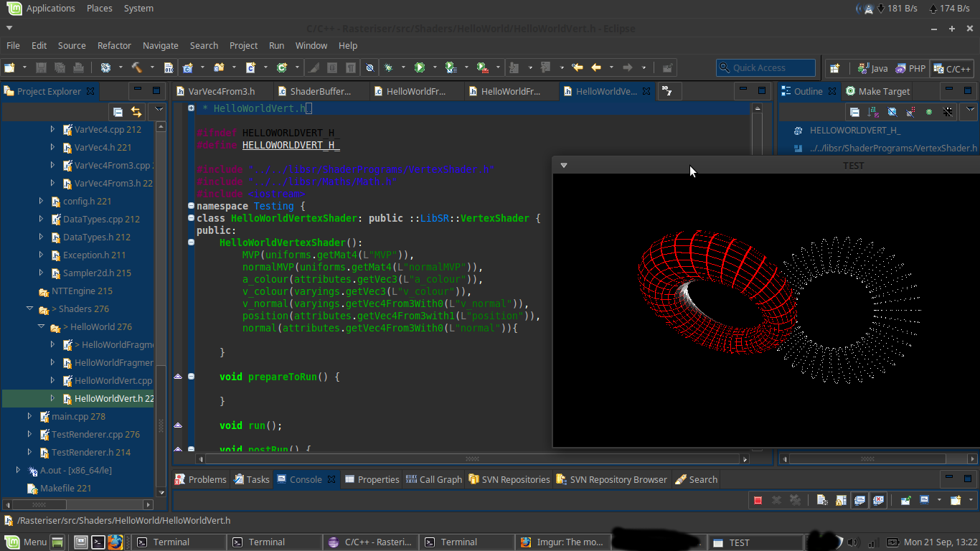Click the date and time clock
Image resolution: width=980 pixels, height=551 pixels.
coord(941,542)
